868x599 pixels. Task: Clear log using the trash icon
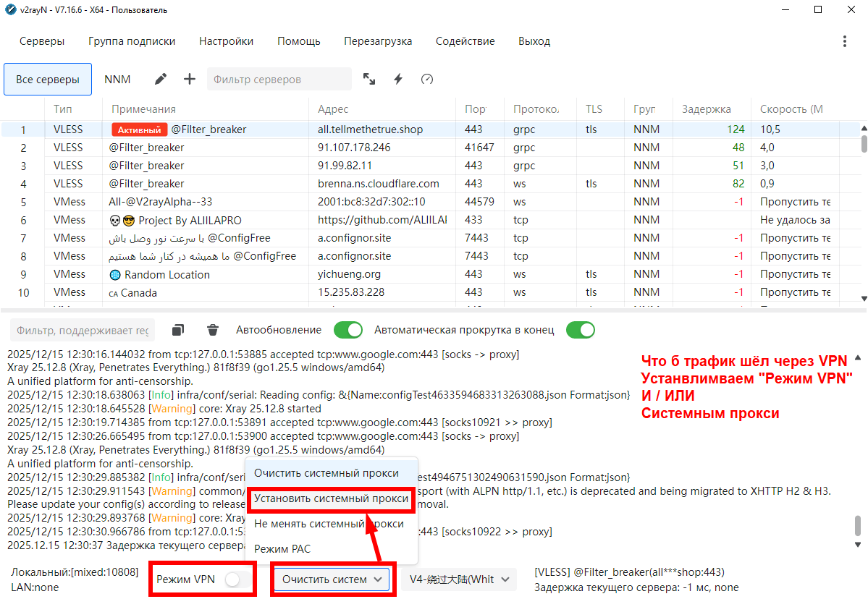point(213,330)
